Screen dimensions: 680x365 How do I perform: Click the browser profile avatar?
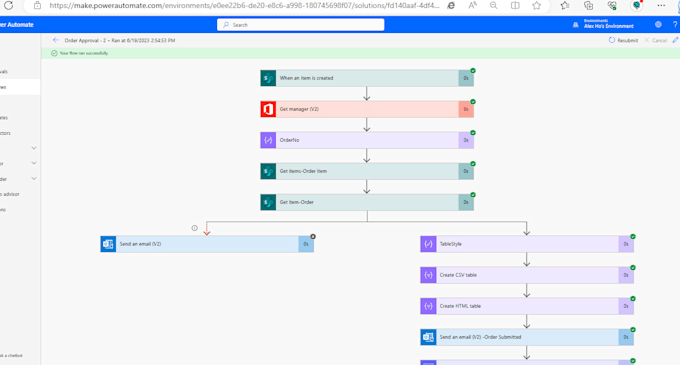636,6
